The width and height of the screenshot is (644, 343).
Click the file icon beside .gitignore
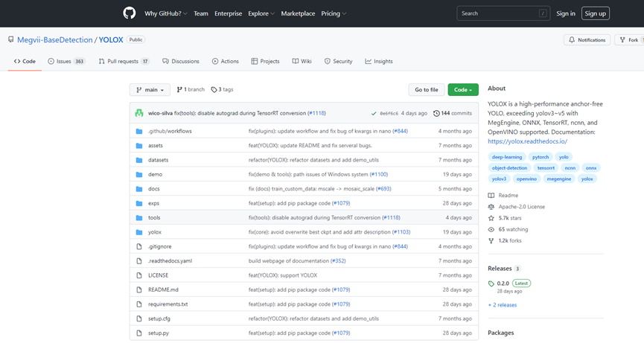pyautogui.click(x=139, y=246)
